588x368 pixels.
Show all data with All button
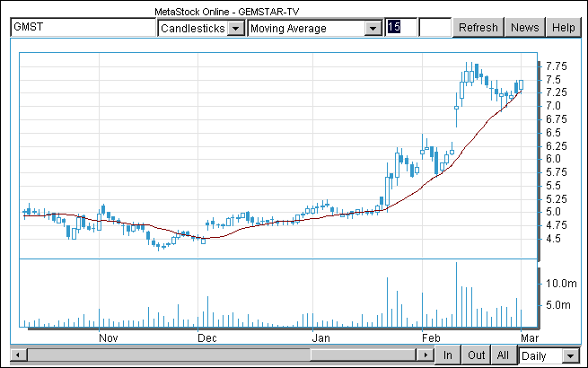pyautogui.click(x=503, y=355)
